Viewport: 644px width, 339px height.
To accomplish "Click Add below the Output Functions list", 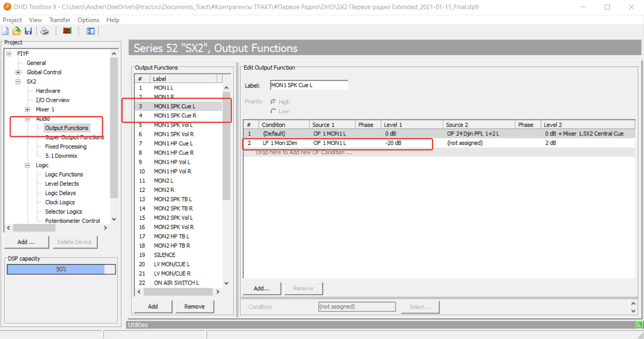I will pyautogui.click(x=153, y=306).
